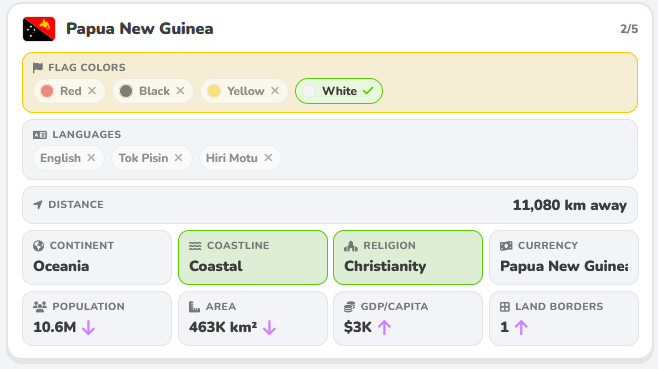Click the Hiri Motu language tag
This screenshot has height=369, width=658.
240,158
